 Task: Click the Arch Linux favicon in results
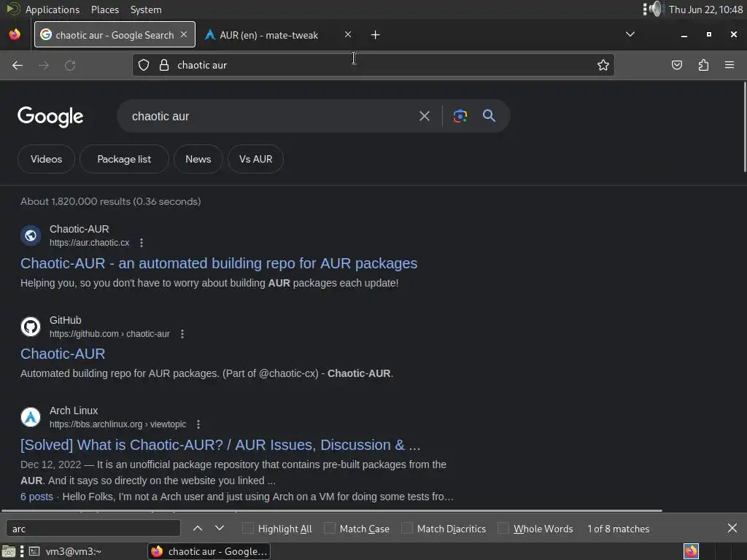tap(31, 417)
